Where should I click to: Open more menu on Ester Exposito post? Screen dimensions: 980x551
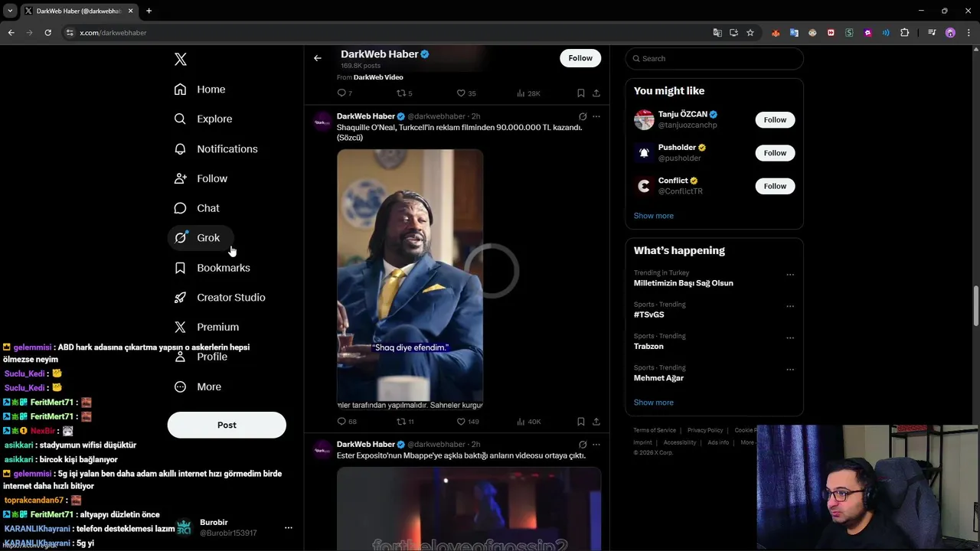tap(596, 445)
